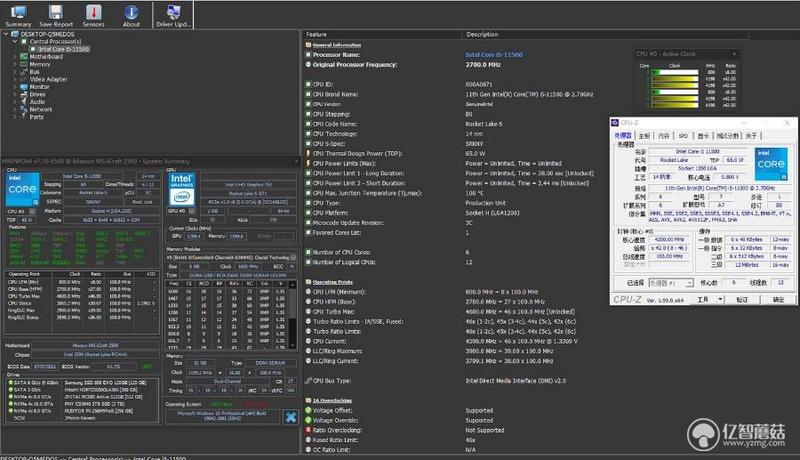Click the Motherboard icon in the tree
This screenshot has width=800, height=460.
pyautogui.click(x=23, y=57)
